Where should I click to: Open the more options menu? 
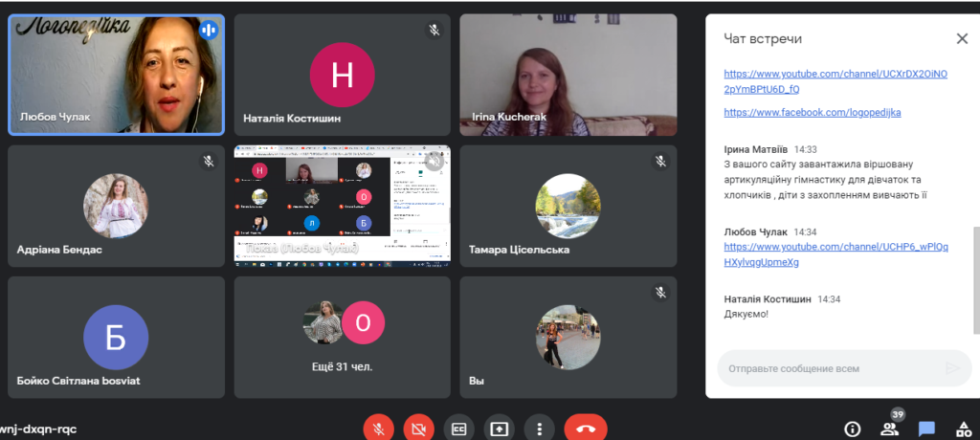(x=540, y=429)
